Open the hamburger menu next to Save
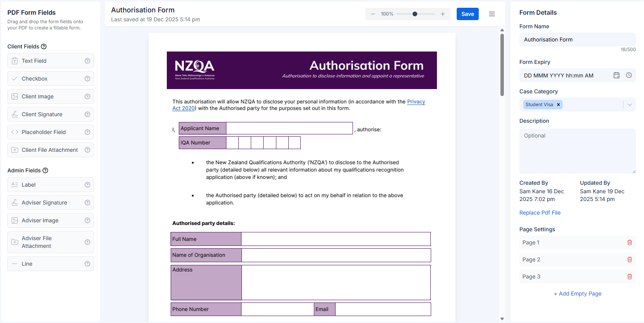Screen dimensions: 644x323 (x=492, y=14)
